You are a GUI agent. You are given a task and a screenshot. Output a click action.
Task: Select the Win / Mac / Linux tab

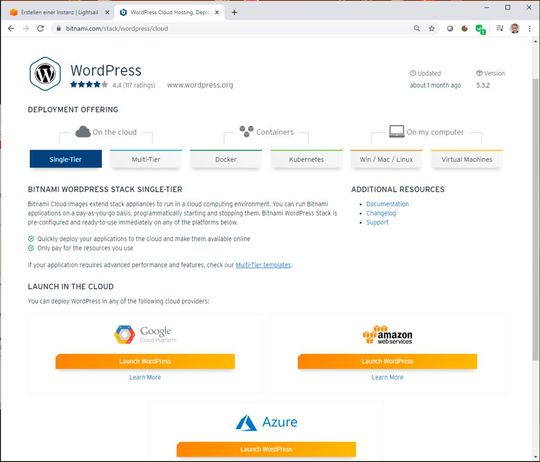point(386,159)
